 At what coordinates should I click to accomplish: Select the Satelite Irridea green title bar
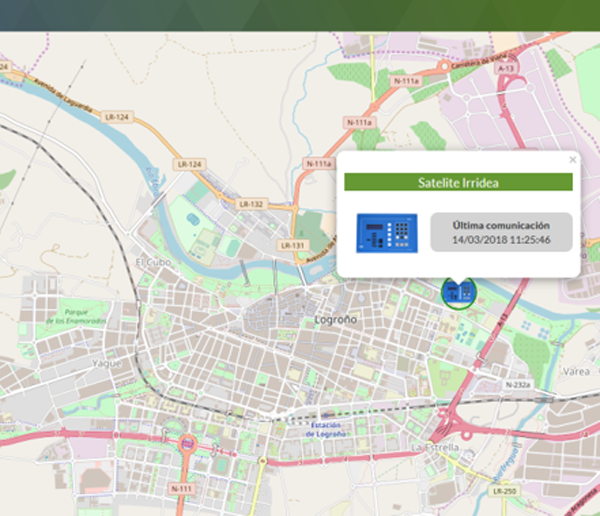[x=458, y=182]
